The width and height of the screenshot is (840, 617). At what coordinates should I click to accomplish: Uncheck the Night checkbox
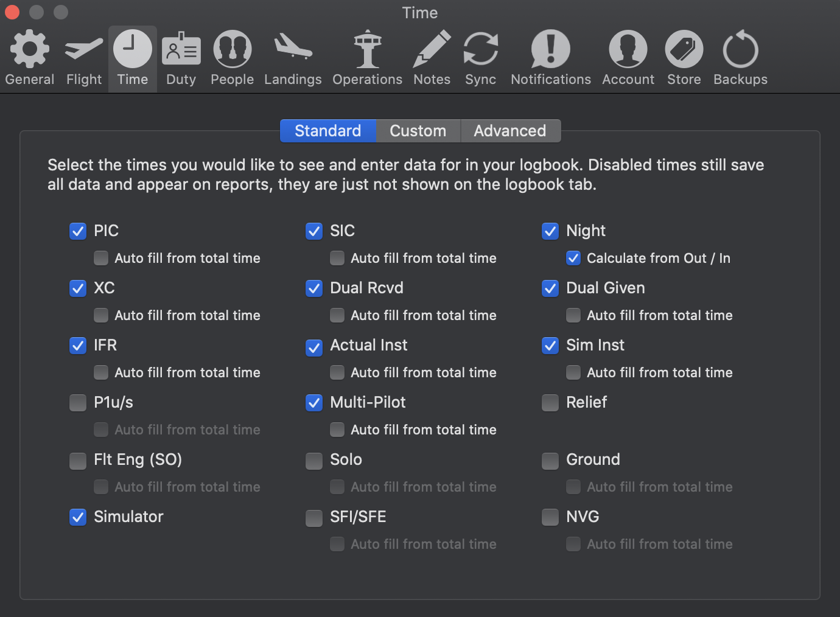pos(550,231)
